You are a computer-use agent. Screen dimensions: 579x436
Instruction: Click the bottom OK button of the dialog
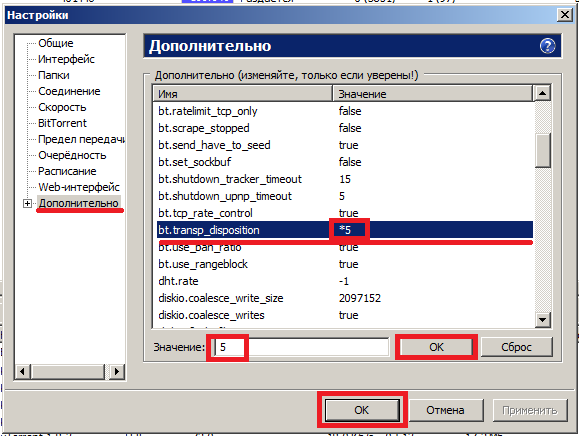(362, 410)
